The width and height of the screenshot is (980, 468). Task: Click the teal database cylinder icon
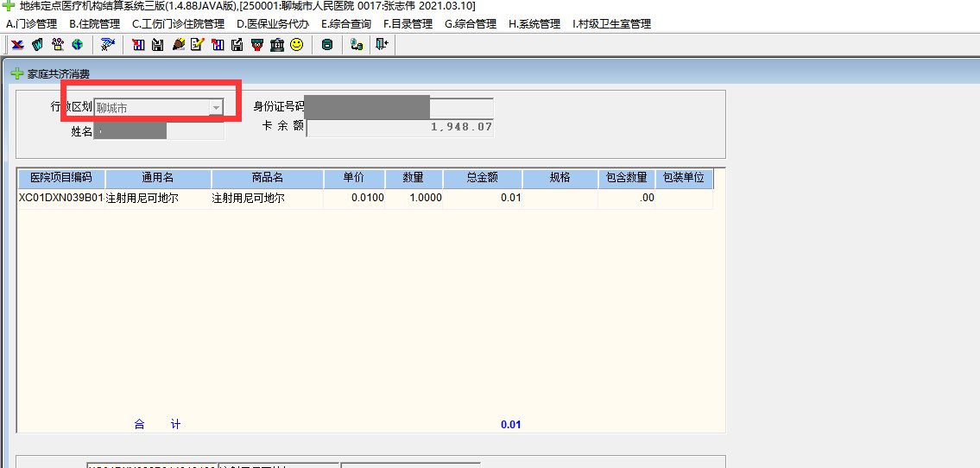[x=326, y=44]
